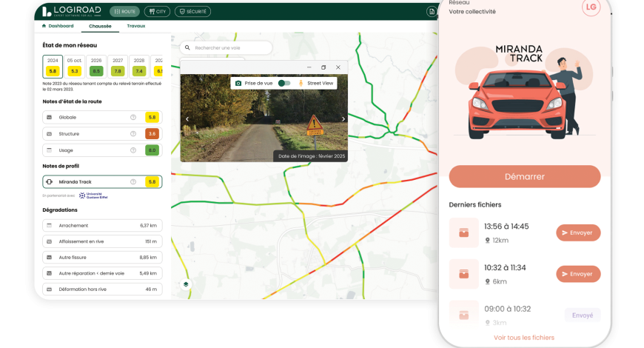Restore the image popup window
644x348 pixels.
tap(323, 67)
